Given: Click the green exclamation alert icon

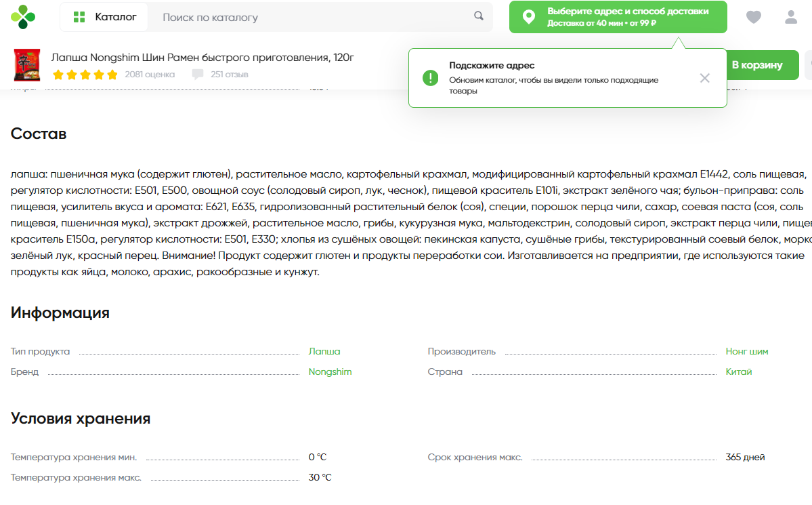Looking at the screenshot, I should (430, 78).
